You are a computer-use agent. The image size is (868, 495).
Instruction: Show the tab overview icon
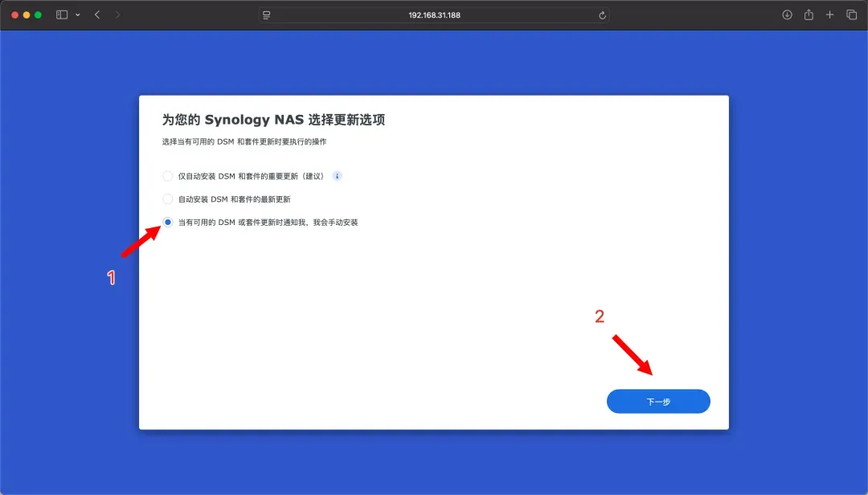coord(851,15)
